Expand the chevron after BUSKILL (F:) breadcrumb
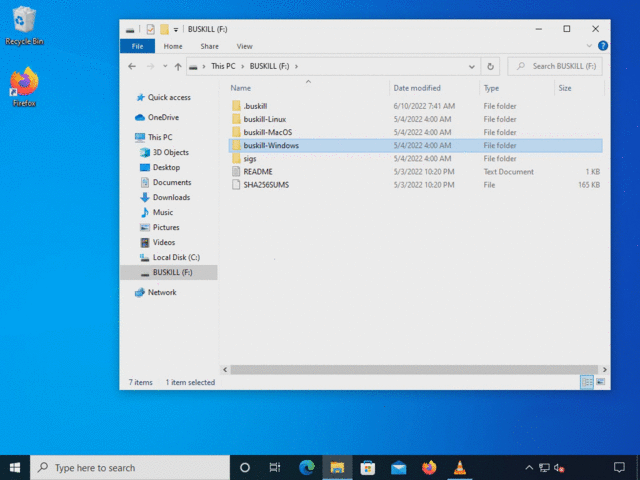Viewport: 640px width, 480px height. click(x=296, y=66)
